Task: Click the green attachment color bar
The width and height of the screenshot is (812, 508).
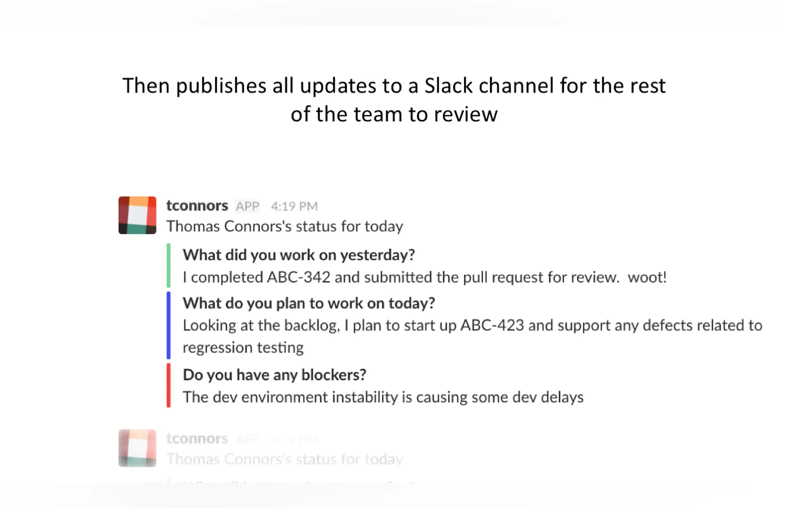Action: (x=168, y=266)
